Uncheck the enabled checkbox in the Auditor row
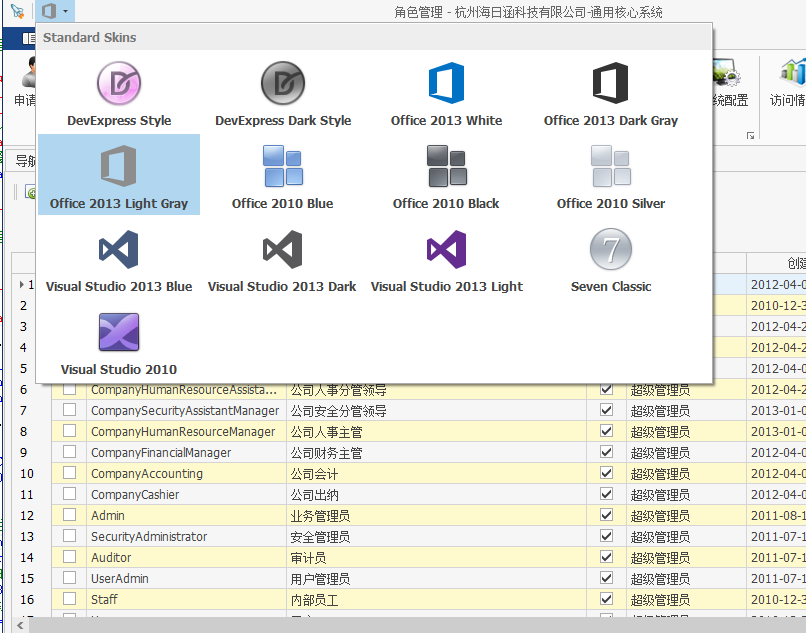 [606, 557]
